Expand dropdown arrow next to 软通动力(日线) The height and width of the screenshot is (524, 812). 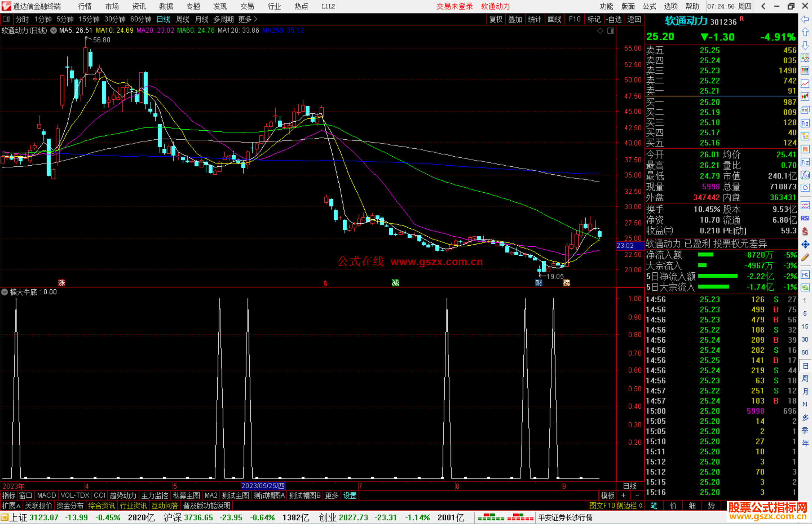pyautogui.click(x=53, y=30)
